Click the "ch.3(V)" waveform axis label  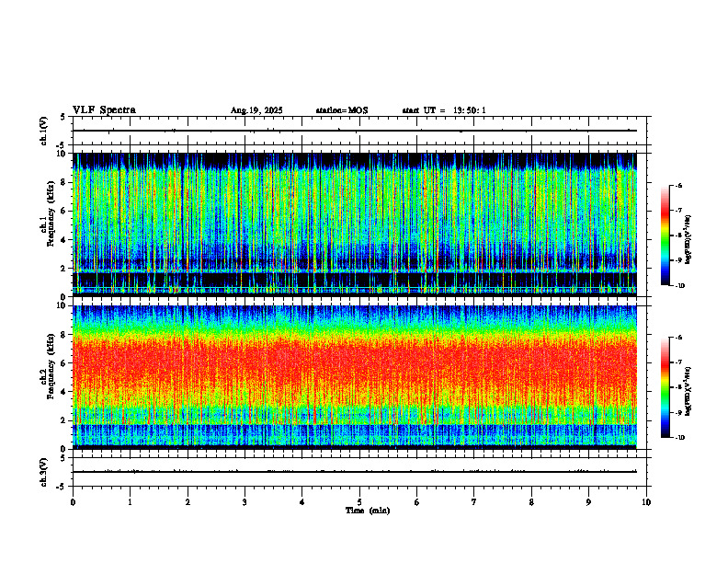(44, 472)
